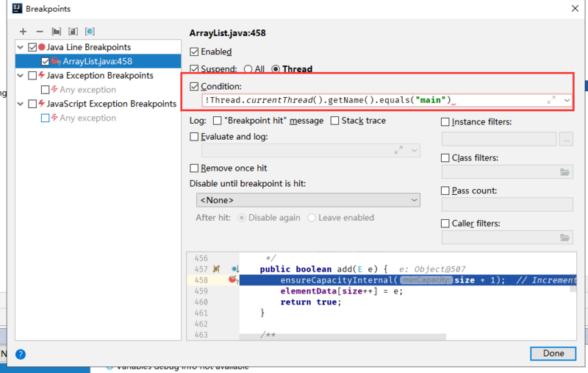Toggle the Condition checkbox
This screenshot has height=373, width=588.
[194, 87]
